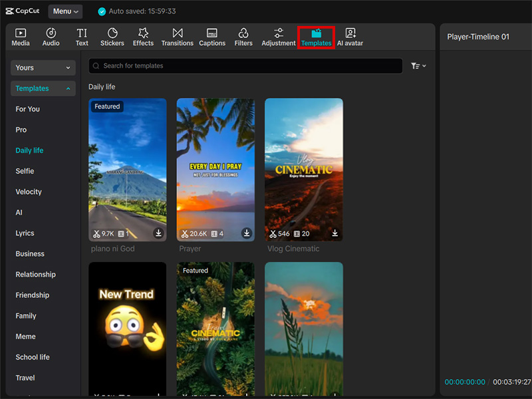Download the plano ni God template
The height and width of the screenshot is (399, 532).
(x=158, y=233)
